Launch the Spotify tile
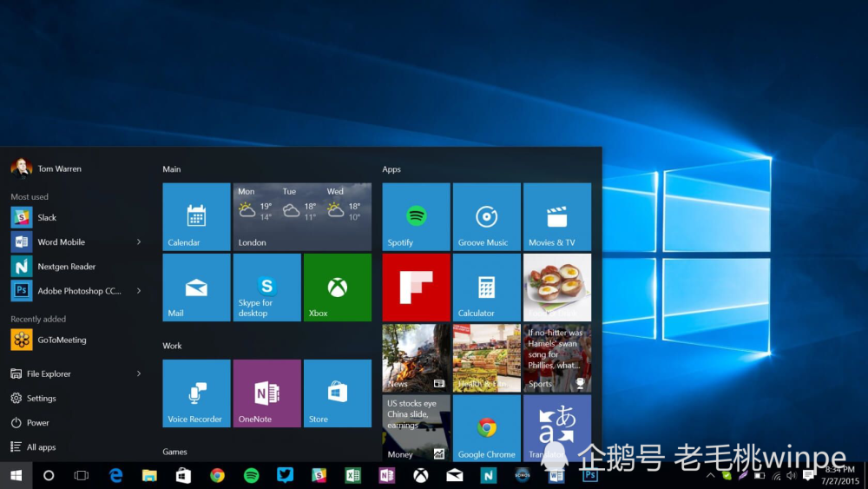This screenshot has height=489, width=868. 417,216
